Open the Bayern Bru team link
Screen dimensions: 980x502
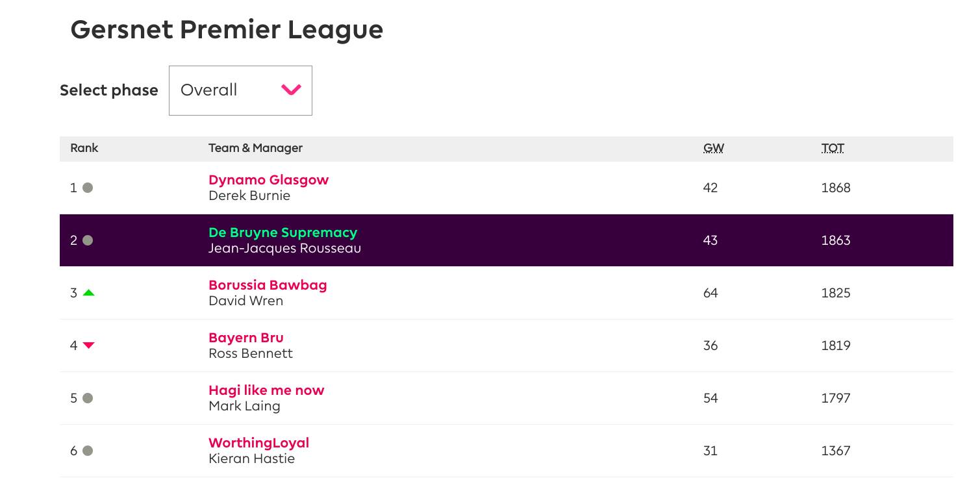point(245,338)
